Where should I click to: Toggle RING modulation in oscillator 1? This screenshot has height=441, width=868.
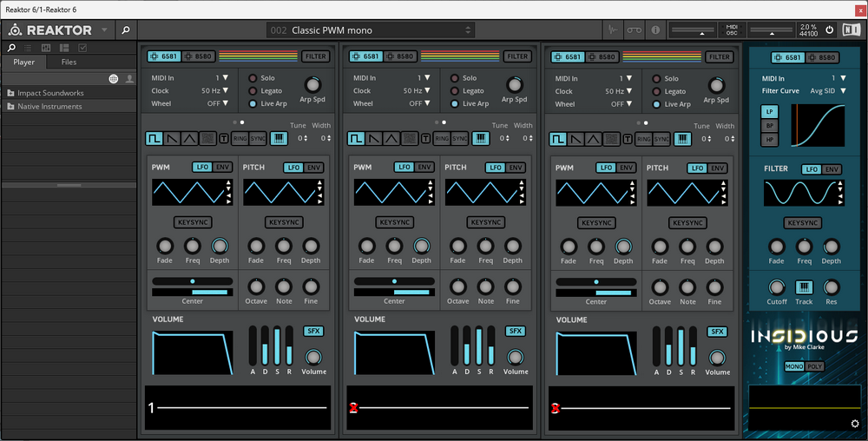[240, 138]
